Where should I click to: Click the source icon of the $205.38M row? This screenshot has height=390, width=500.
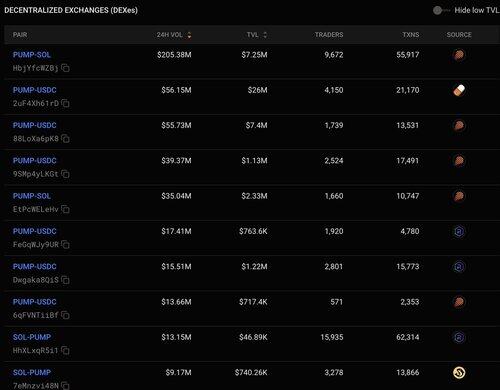pyautogui.click(x=459, y=55)
